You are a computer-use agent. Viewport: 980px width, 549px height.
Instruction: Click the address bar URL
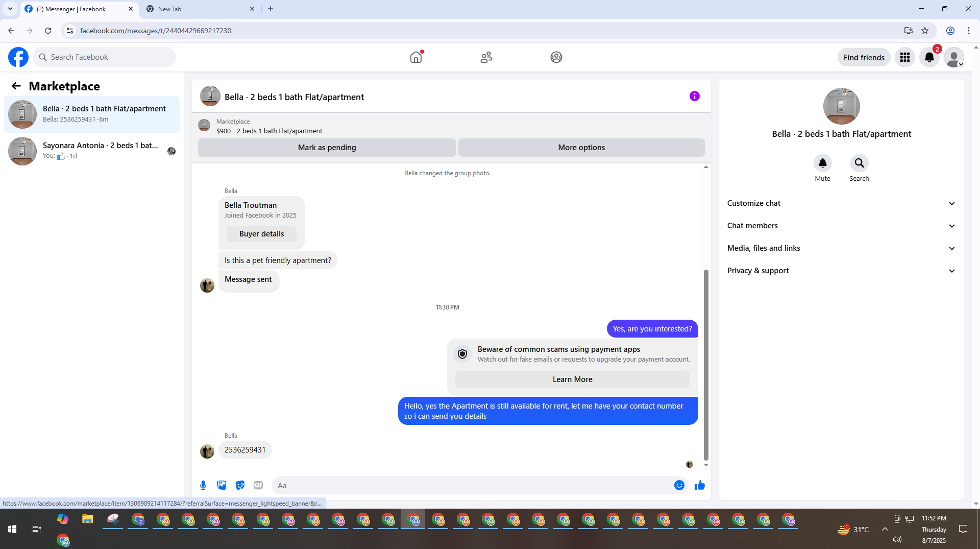[155, 31]
